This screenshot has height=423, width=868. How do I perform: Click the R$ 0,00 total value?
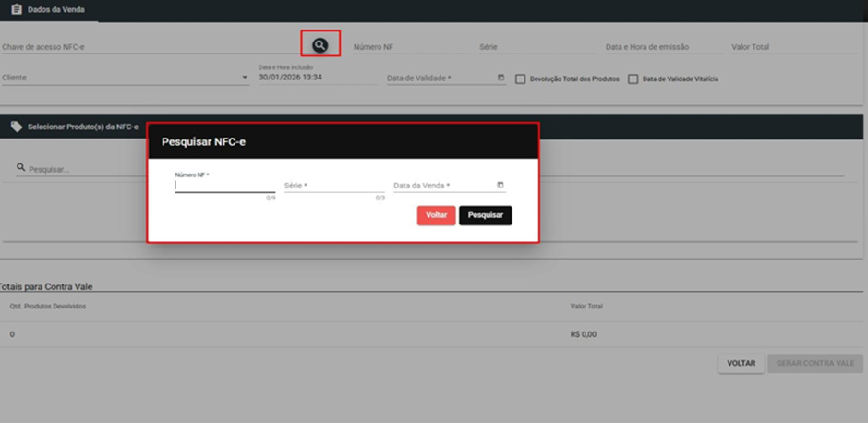(583, 334)
